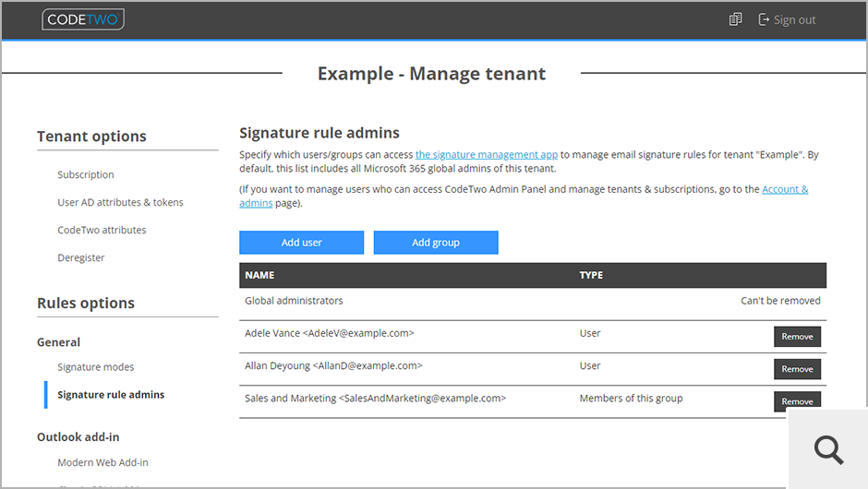Click the User type cell for Allan Deyoung
Viewport: 868px width, 489px height.
pos(590,365)
